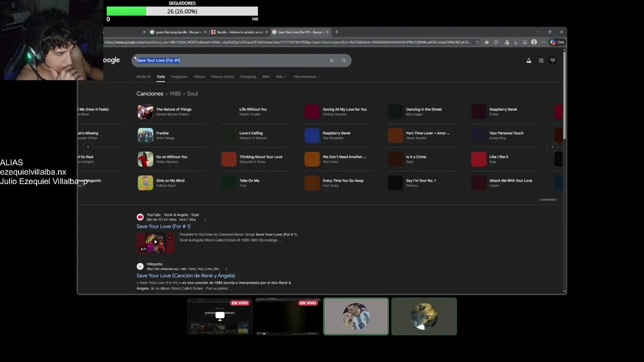The image size is (644, 362).
Task: Open the Videos search tab
Action: coord(199,77)
